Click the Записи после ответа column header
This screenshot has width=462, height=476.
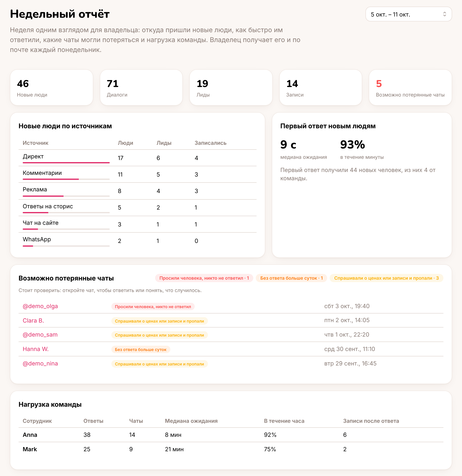[371, 421]
